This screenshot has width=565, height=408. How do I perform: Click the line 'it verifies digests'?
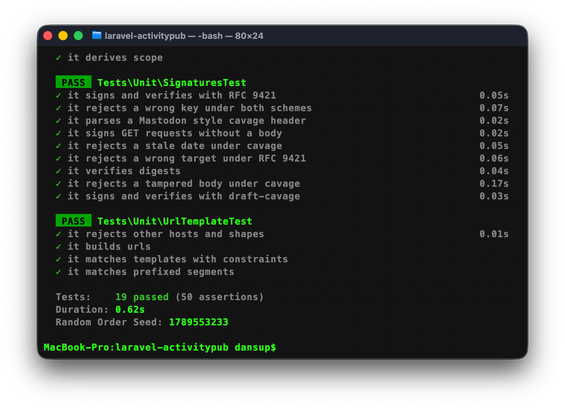coord(124,171)
